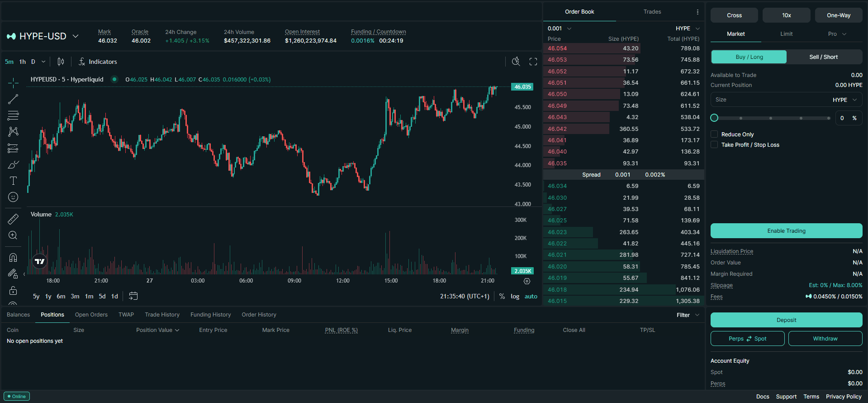Sort by Position Value column chevron
This screenshot has height=403, width=868.
[x=177, y=330]
